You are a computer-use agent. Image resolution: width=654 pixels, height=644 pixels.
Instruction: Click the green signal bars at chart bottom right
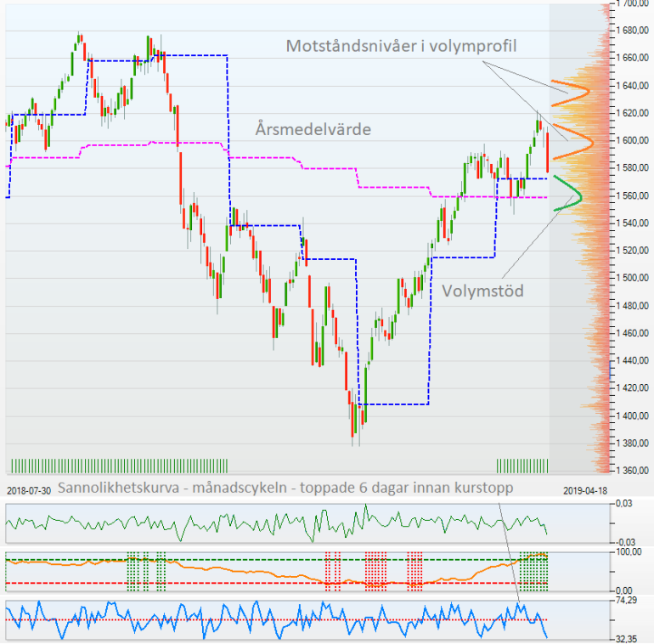coord(522,466)
